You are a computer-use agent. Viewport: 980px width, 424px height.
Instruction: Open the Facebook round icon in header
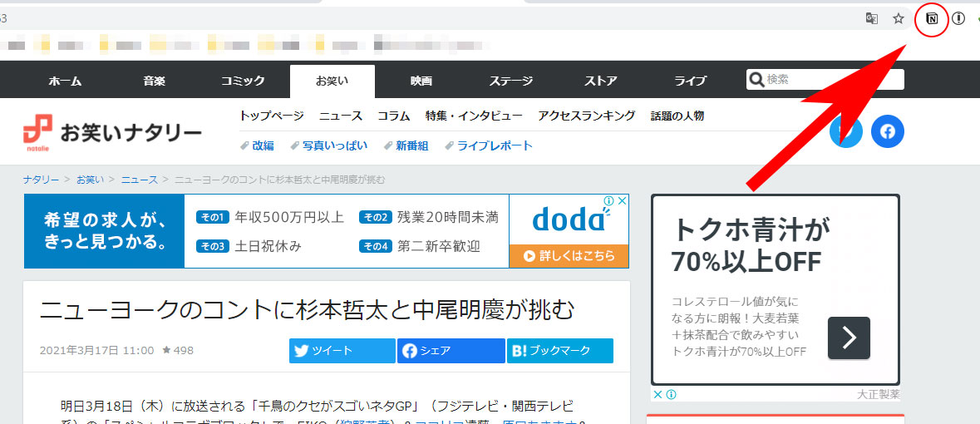point(888,131)
